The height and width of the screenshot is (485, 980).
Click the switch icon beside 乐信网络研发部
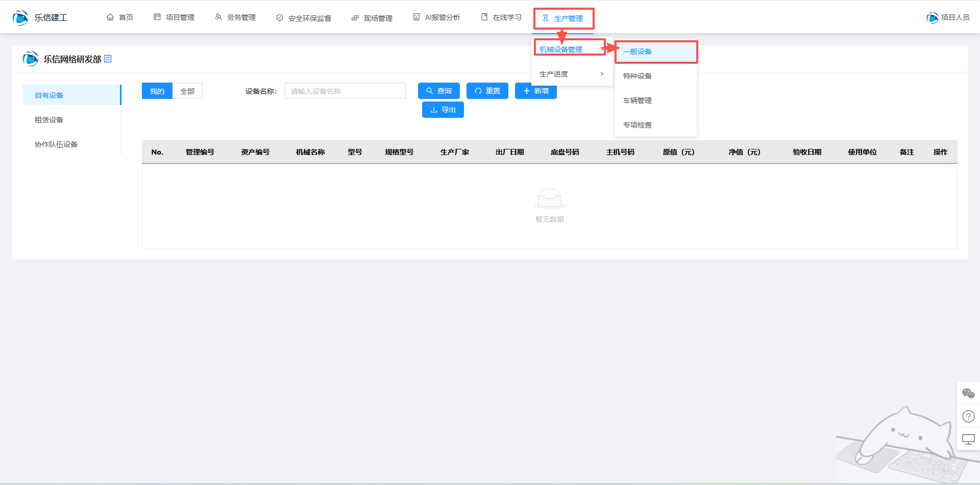(x=108, y=59)
